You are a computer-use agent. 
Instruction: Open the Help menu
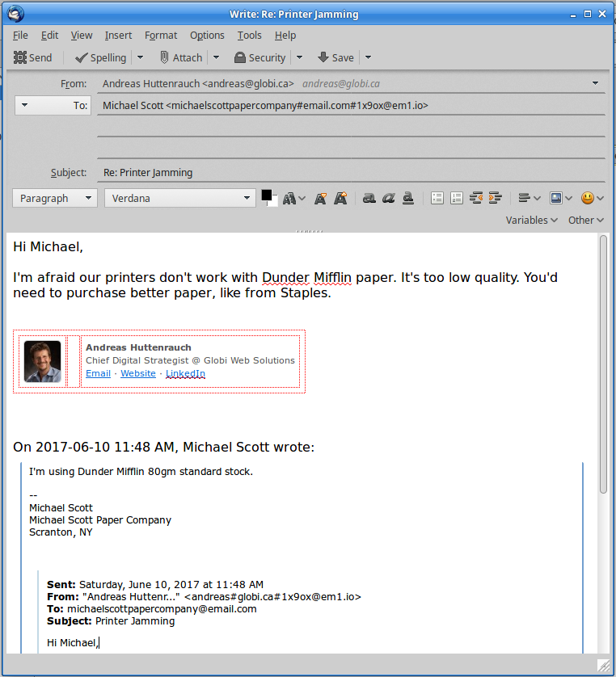point(285,36)
